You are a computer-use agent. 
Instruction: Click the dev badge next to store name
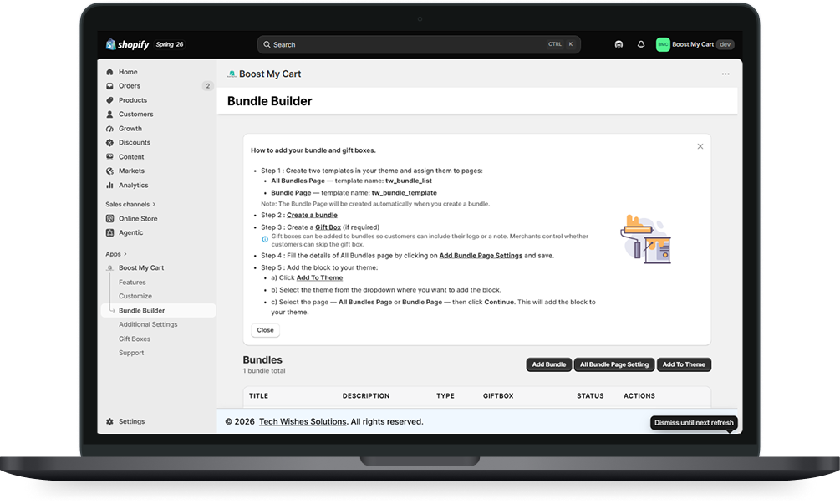(x=725, y=44)
